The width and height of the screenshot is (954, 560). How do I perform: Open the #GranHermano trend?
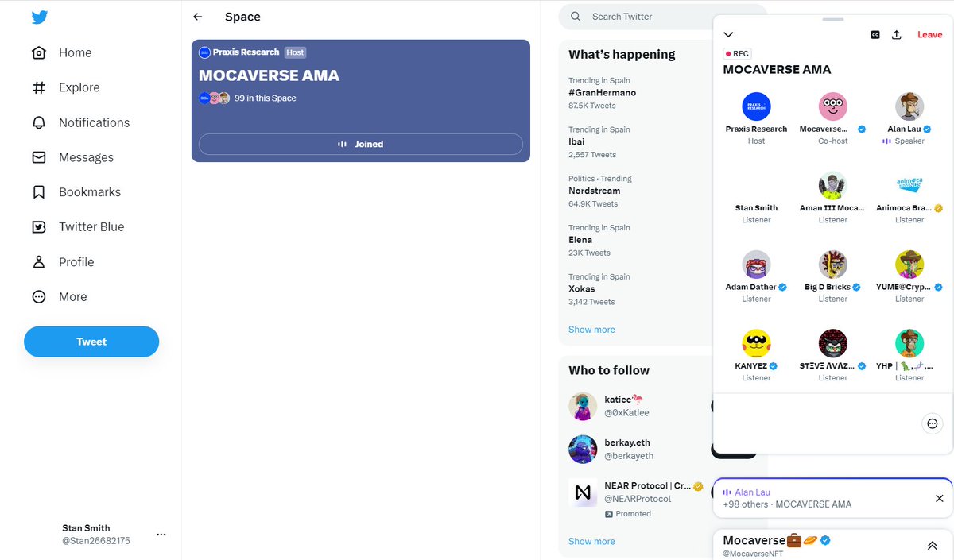pyautogui.click(x=602, y=93)
